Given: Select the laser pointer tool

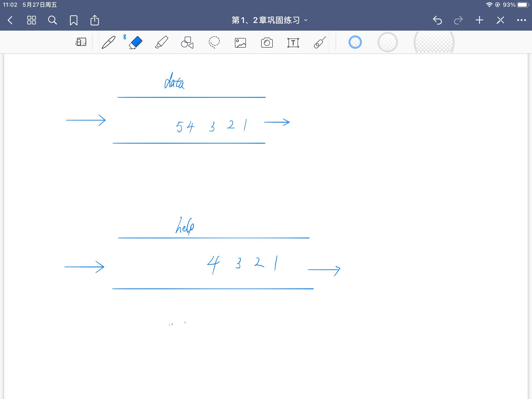Looking at the screenshot, I should (x=320, y=43).
